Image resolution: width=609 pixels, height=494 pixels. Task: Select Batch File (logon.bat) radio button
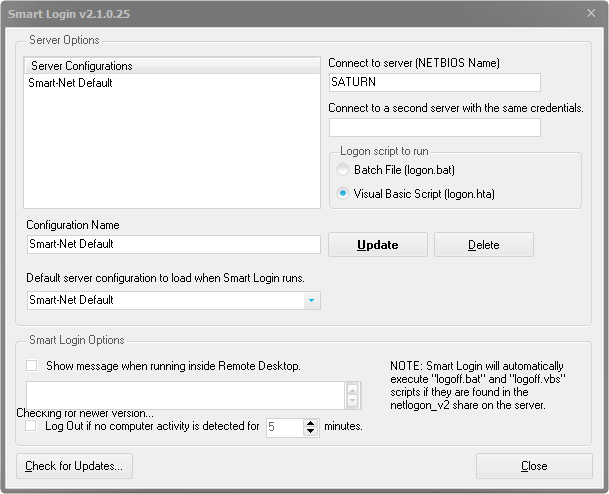343,170
